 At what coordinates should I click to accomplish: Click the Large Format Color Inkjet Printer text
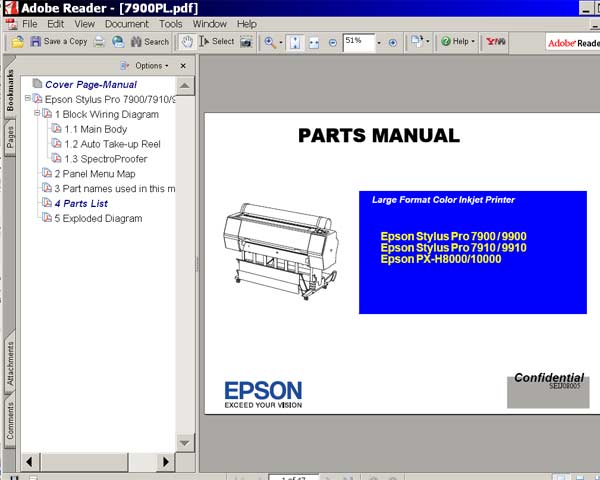(443, 200)
